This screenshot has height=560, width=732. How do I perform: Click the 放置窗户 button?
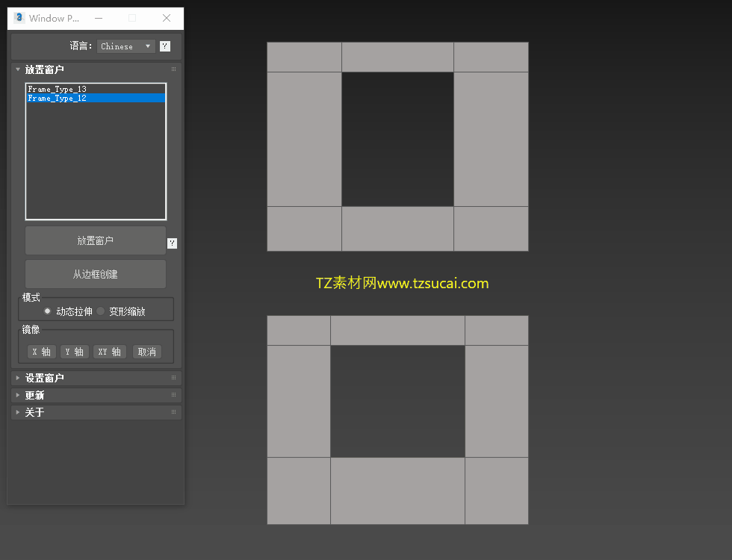click(96, 240)
